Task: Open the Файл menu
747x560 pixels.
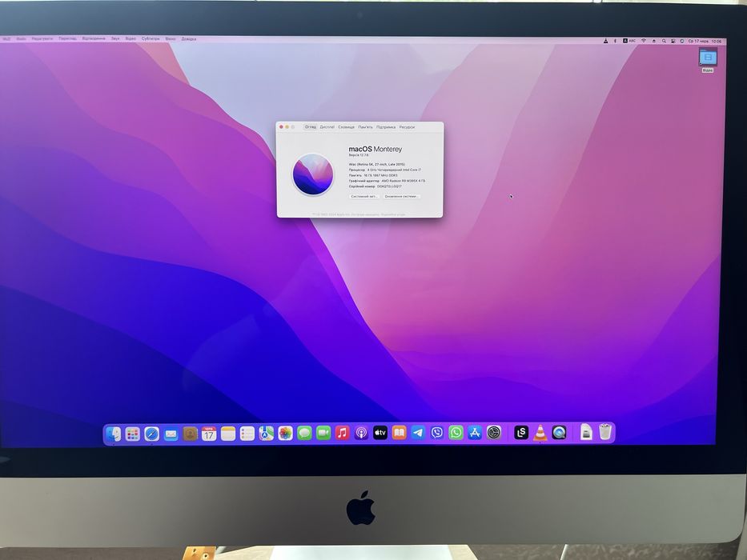Action: tap(21, 38)
